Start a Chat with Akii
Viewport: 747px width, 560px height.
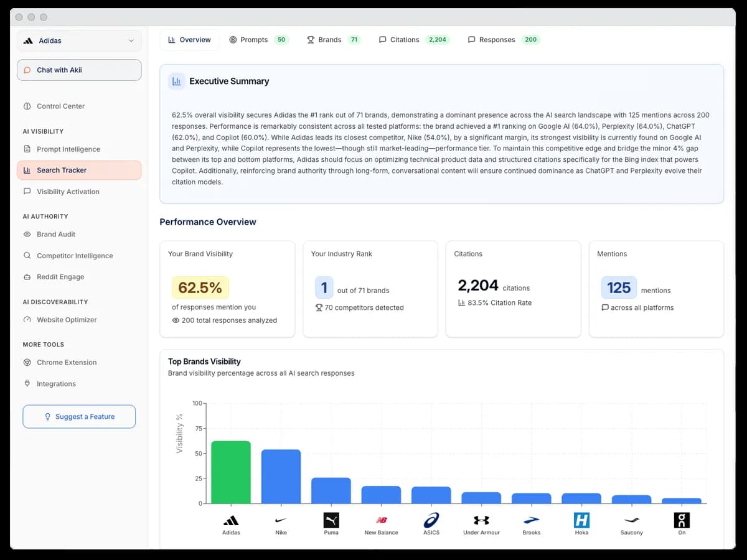[79, 70]
